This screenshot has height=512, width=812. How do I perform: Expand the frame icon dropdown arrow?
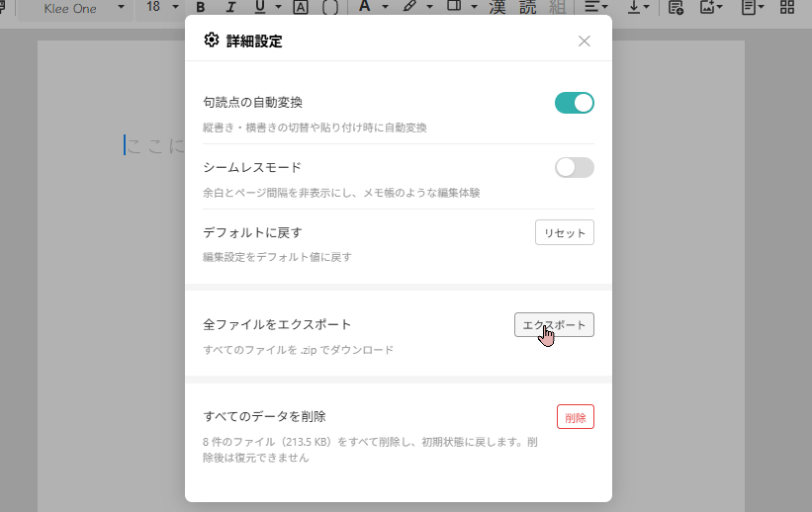click(475, 7)
